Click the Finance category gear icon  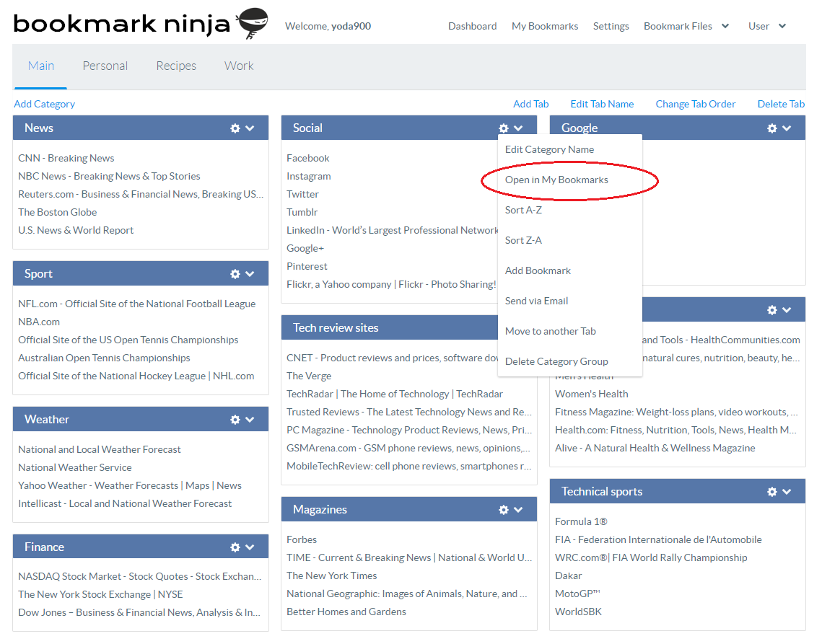coord(235,547)
